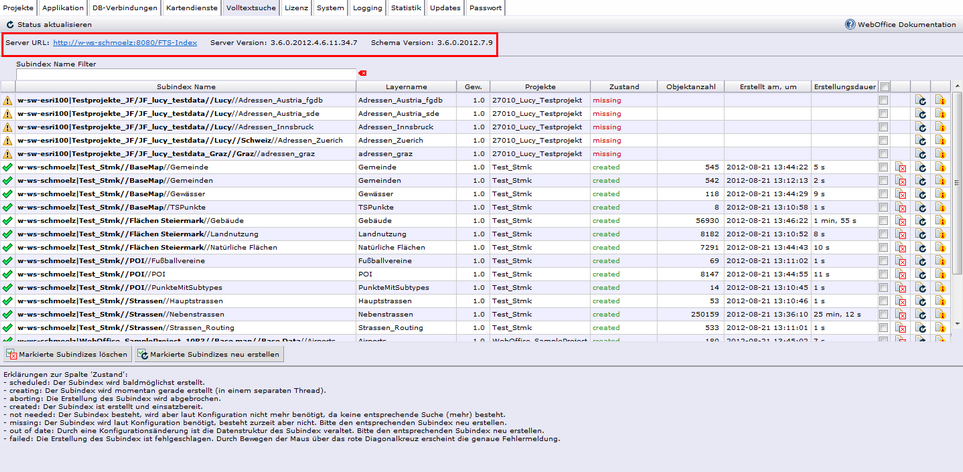Click the info icon in the Adressen_Zuerich row

pos(939,140)
